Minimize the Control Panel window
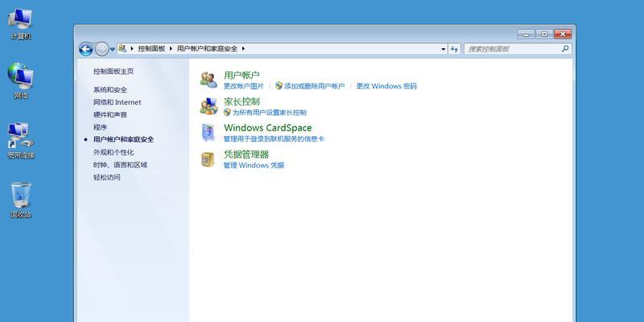This screenshot has width=644, height=322. pos(526,34)
